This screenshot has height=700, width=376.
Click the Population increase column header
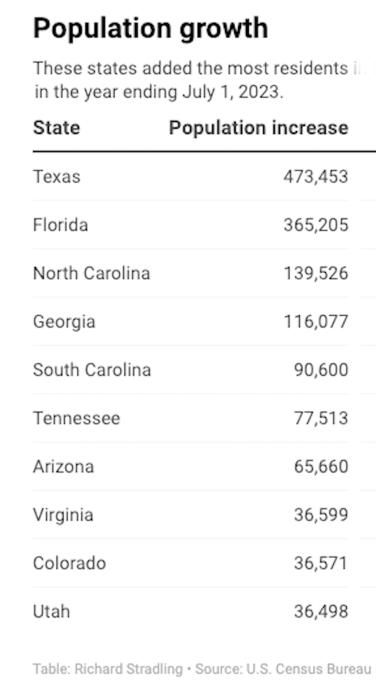[x=259, y=128]
